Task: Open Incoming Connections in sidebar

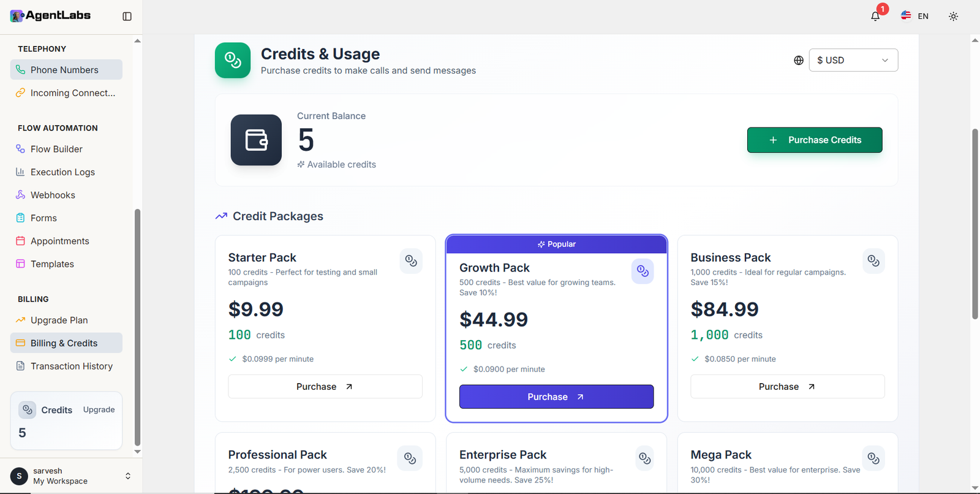Action: pyautogui.click(x=66, y=93)
